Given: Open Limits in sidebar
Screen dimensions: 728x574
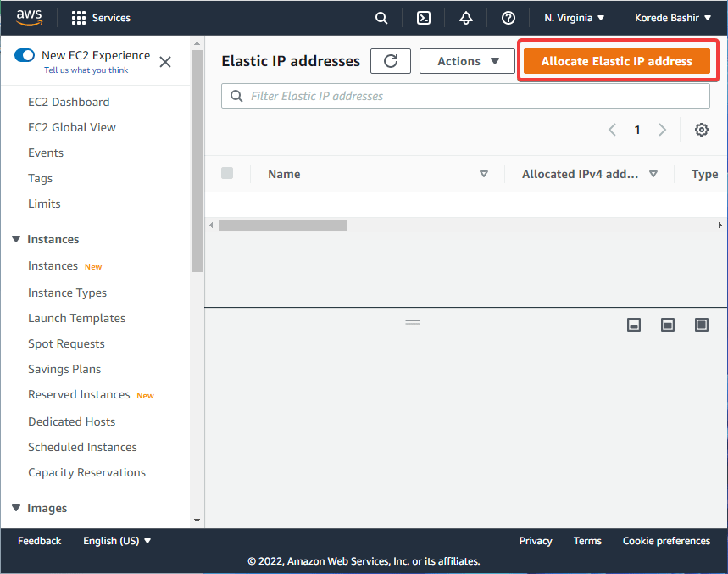Looking at the screenshot, I should pos(44,203).
